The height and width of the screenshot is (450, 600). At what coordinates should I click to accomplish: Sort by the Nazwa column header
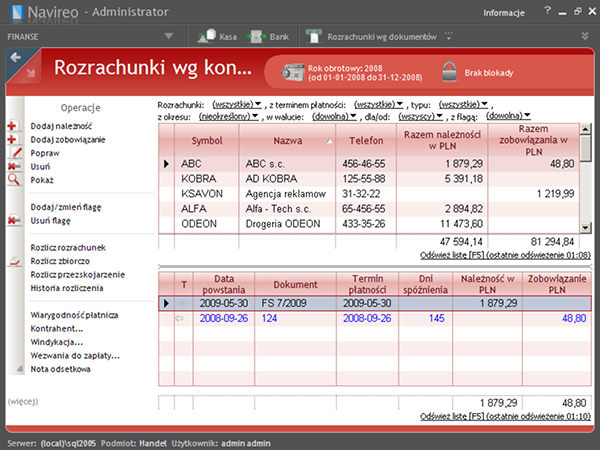coord(286,141)
